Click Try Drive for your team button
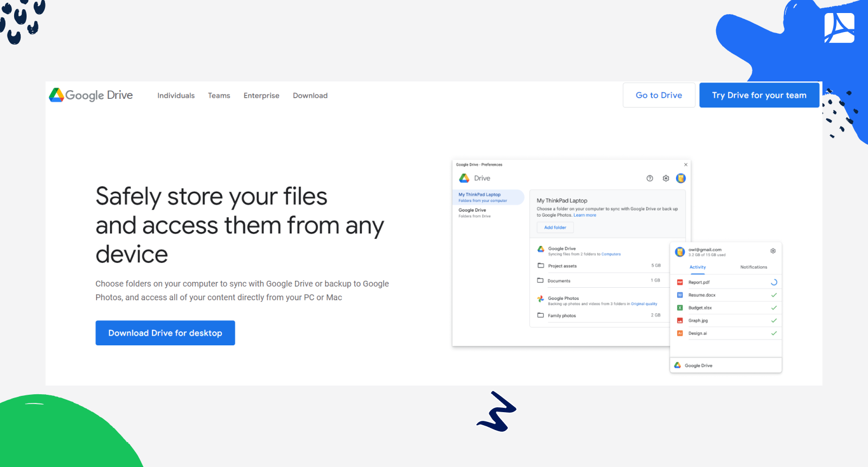Image resolution: width=868 pixels, height=467 pixels. tap(759, 95)
